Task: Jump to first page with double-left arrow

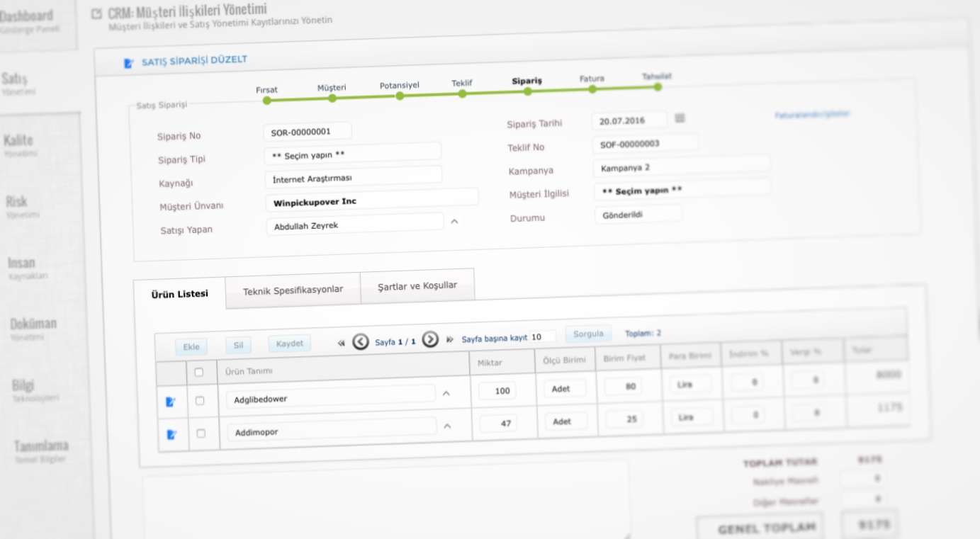Action: click(342, 343)
